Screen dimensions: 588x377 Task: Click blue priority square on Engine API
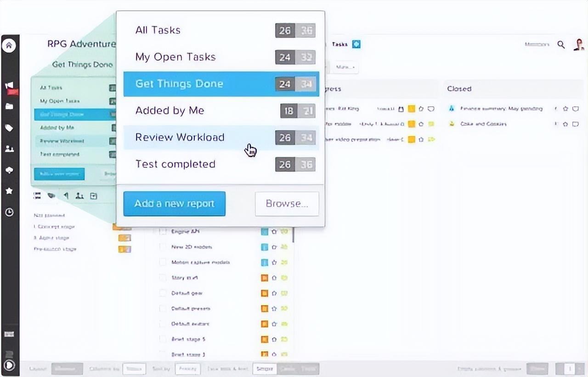[x=265, y=232]
